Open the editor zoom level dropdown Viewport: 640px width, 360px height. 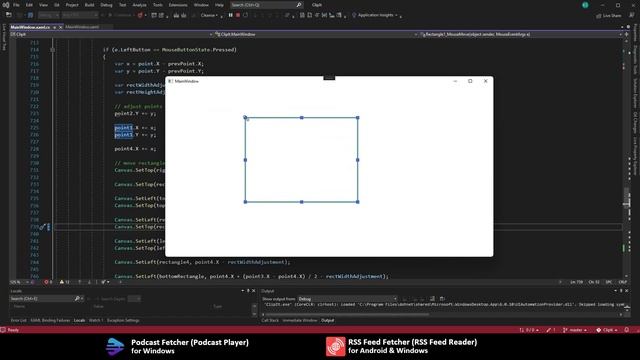pyautogui.click(x=18, y=282)
